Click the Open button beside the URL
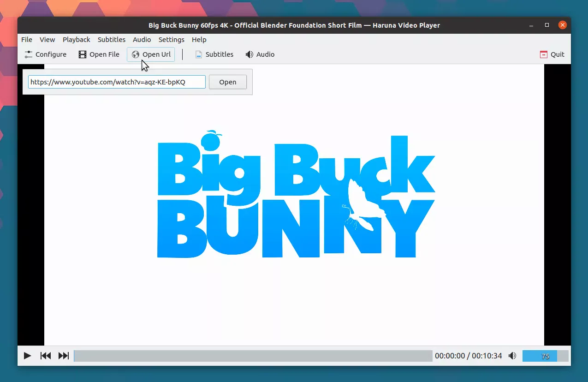 coord(227,82)
